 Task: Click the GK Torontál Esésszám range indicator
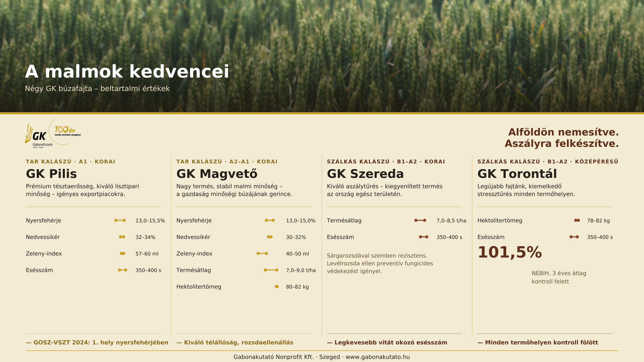point(574,237)
